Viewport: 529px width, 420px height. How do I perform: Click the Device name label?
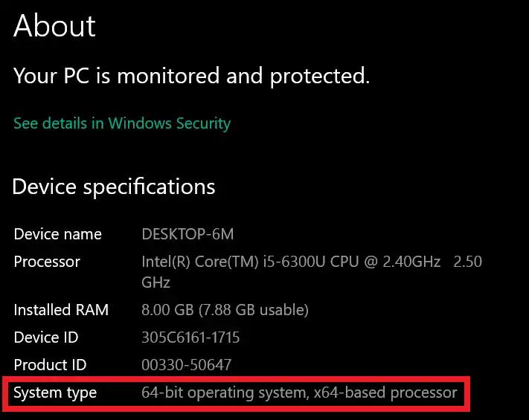(x=57, y=234)
